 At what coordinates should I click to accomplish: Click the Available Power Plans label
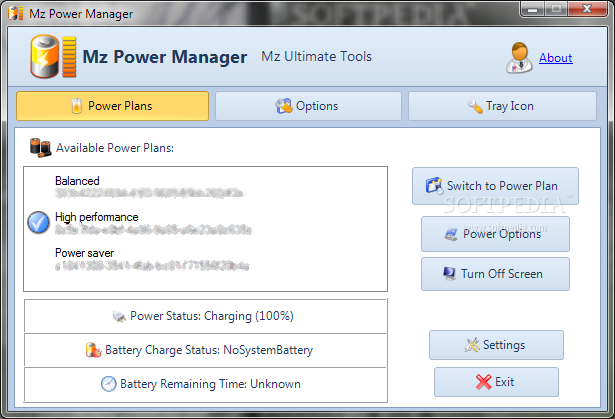(x=115, y=148)
